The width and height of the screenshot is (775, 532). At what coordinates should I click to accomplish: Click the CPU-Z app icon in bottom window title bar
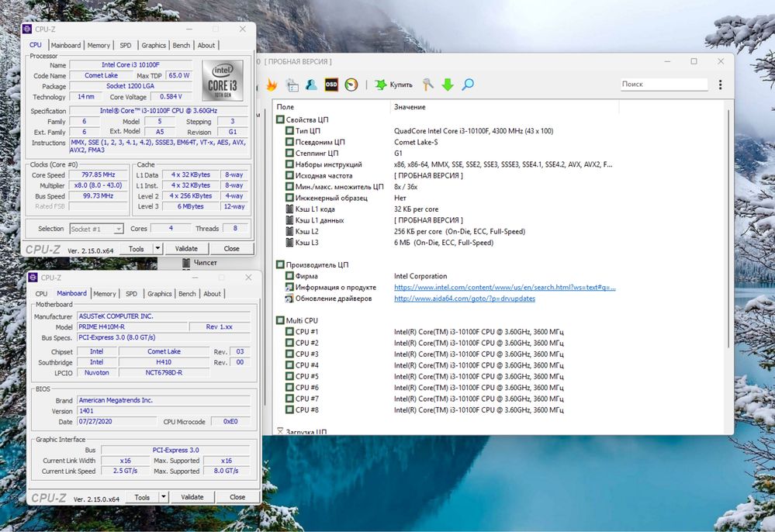[33, 278]
